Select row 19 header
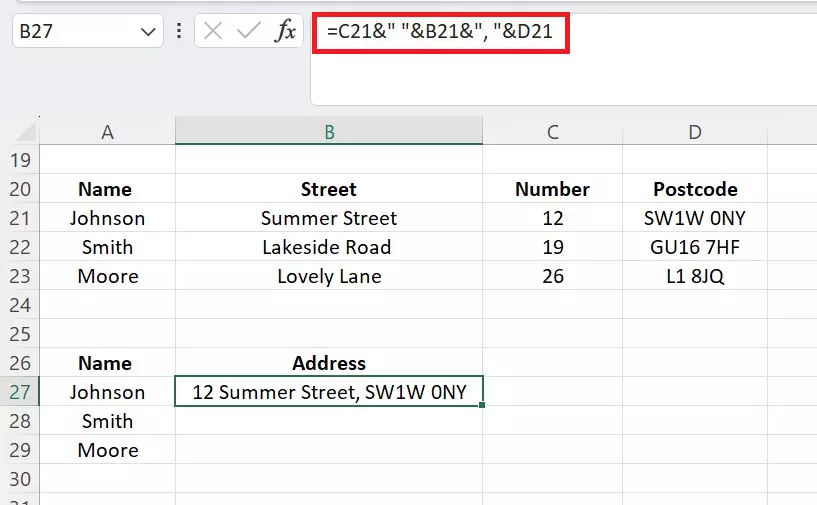Image resolution: width=817 pixels, height=505 pixels. (20, 159)
